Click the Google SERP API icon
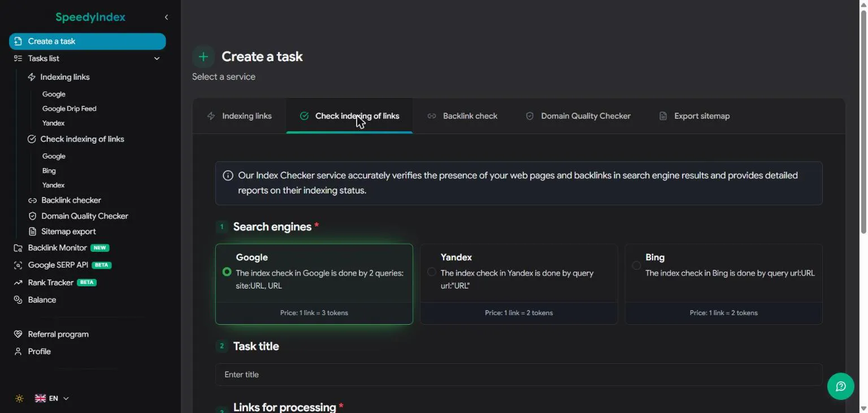Image resolution: width=868 pixels, height=413 pixels. pos(18,265)
